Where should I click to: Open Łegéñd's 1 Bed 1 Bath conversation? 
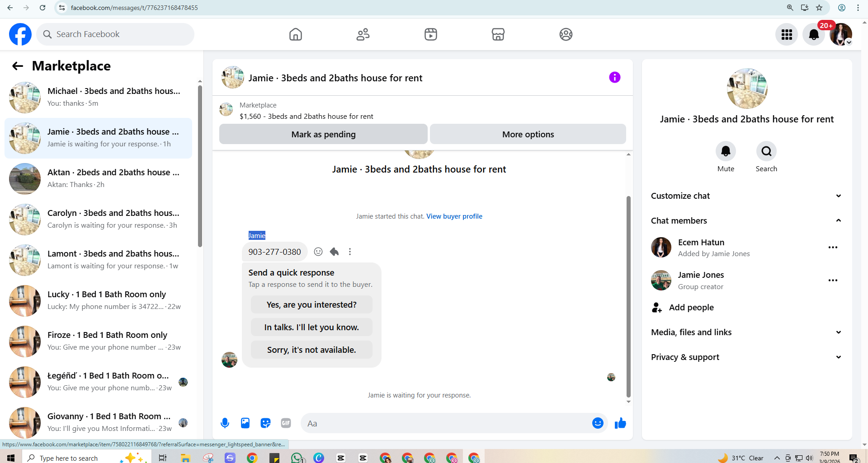[99, 382]
